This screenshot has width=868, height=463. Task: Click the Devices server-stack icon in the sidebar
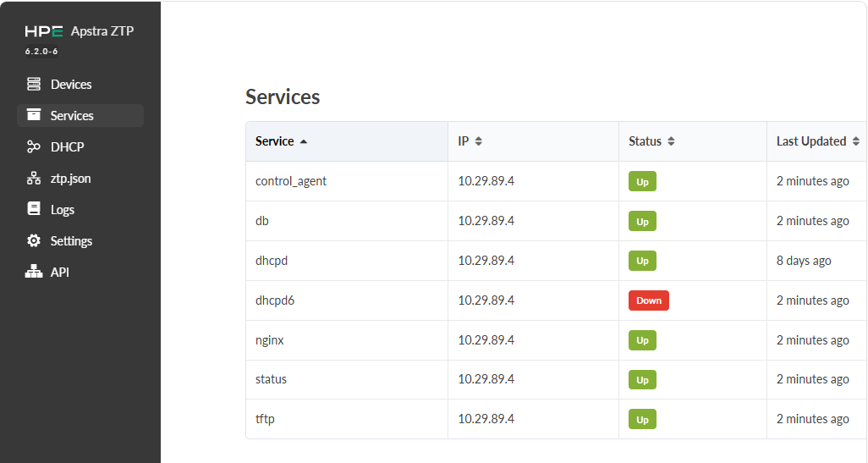pyautogui.click(x=34, y=84)
